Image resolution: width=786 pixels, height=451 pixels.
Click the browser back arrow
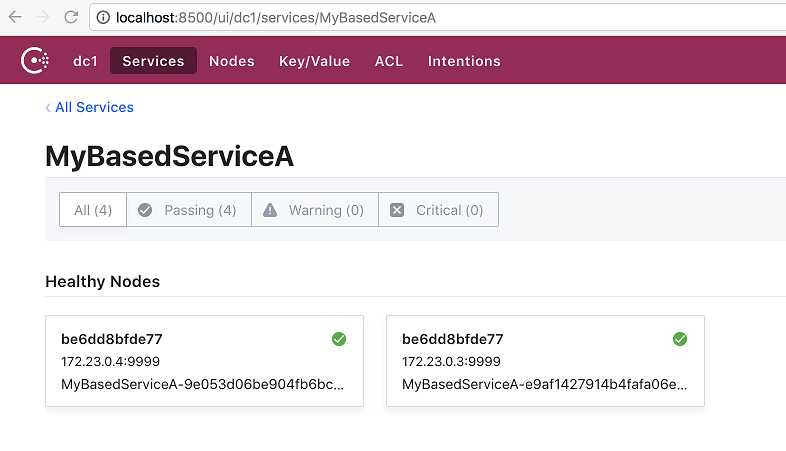16,17
